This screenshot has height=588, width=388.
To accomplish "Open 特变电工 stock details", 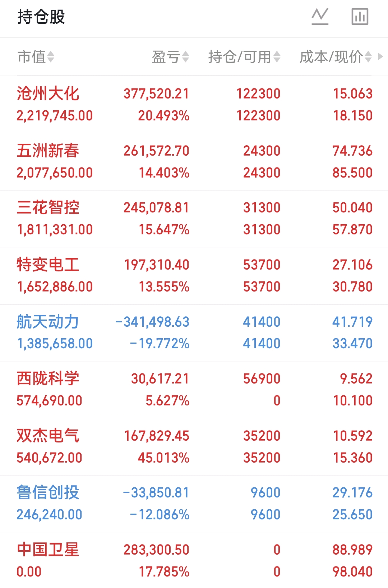I will [x=194, y=276].
